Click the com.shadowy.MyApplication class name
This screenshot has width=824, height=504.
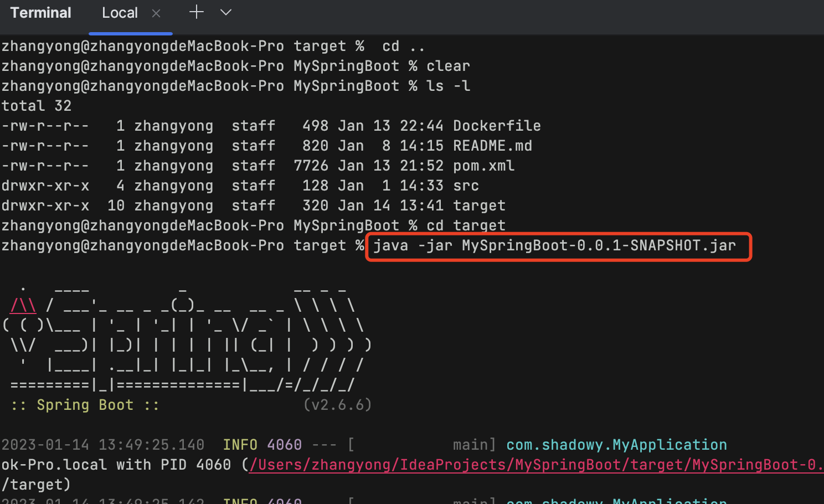click(616, 445)
